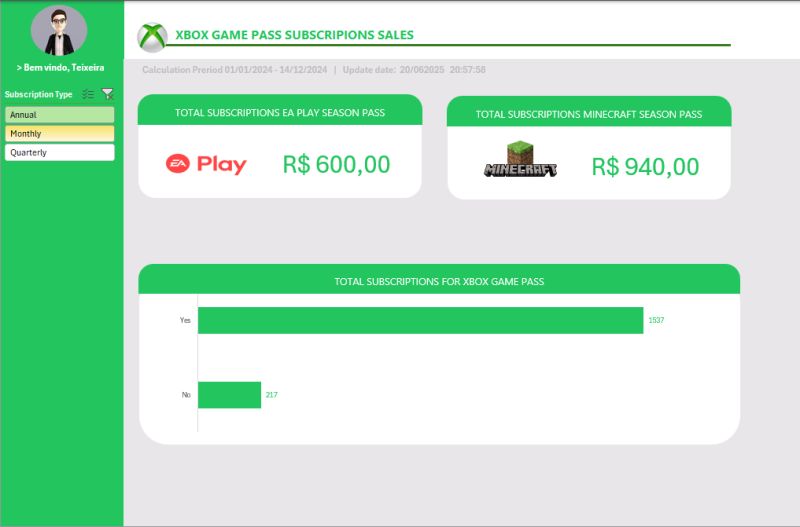Click the 'Yes' bar in chart
800x527 pixels.
[420, 320]
